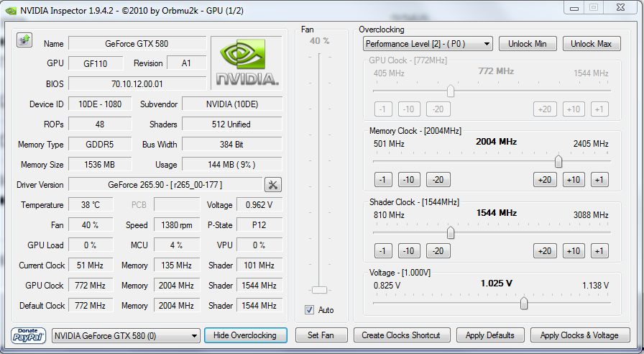644x354 pixels.
Task: Increase Memory Clock by 1
Action: pos(599,180)
